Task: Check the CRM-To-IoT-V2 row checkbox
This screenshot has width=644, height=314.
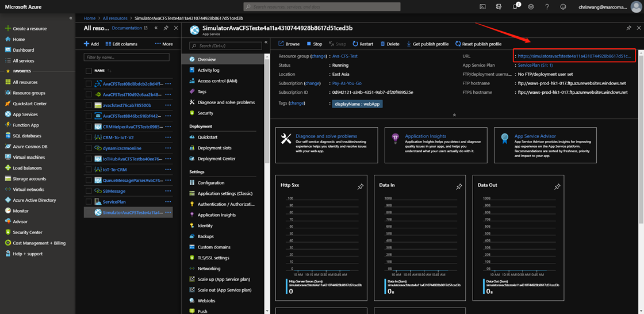Action: pos(89,137)
